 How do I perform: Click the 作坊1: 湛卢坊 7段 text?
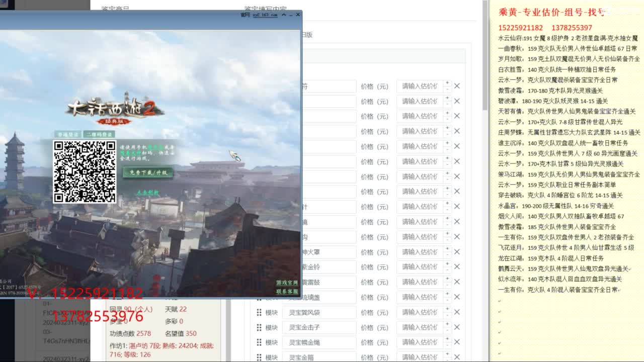[135, 346]
